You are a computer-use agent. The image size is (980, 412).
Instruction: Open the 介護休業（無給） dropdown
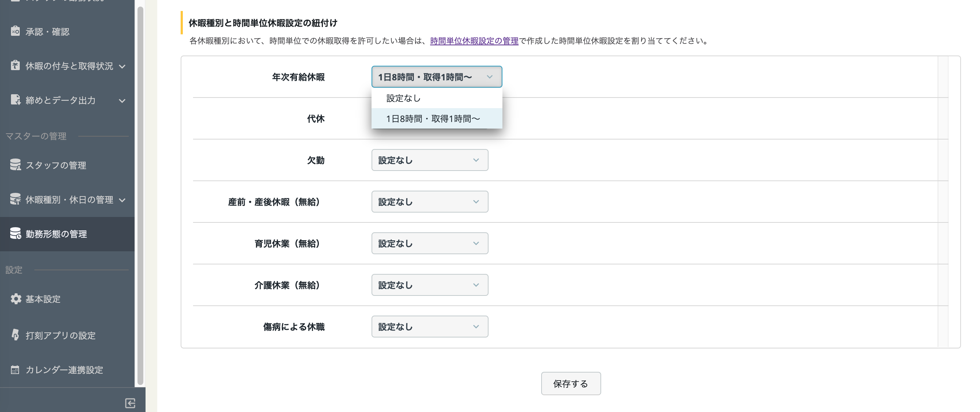(x=430, y=285)
